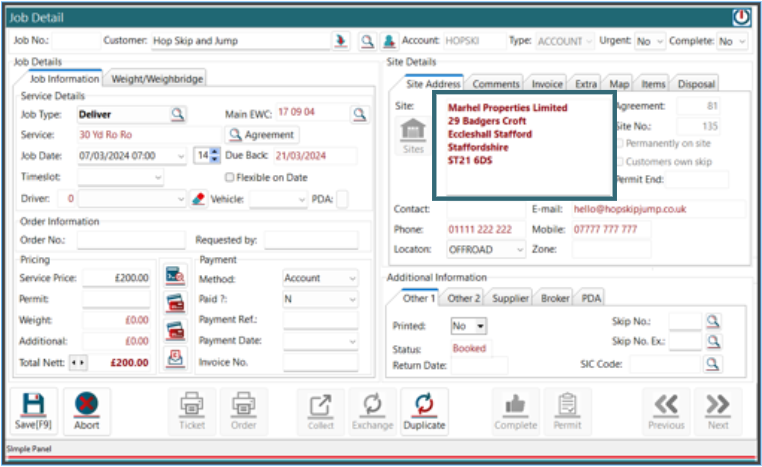
Task: Click the Total Nett arrows toggle
Action: (78, 363)
